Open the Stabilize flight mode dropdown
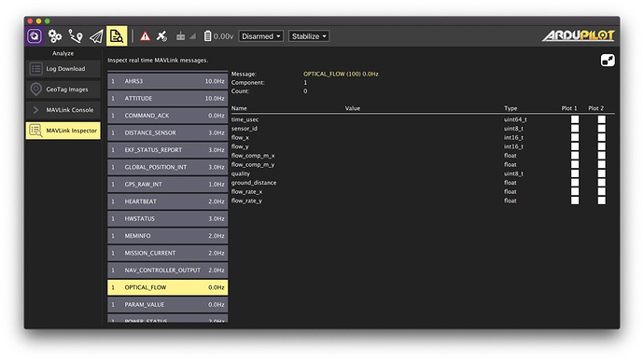 tap(309, 36)
